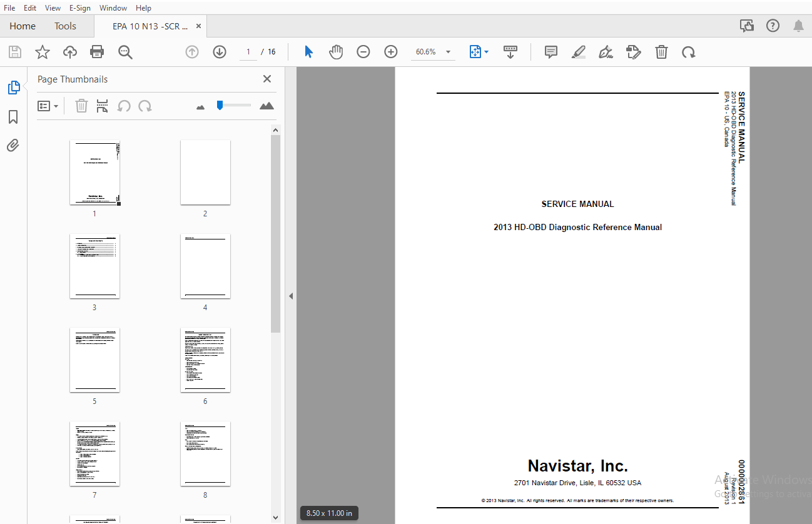Image resolution: width=812 pixels, height=524 pixels.
Task: Enlarge thumbnail size with the large mountain icon
Action: pos(267,106)
